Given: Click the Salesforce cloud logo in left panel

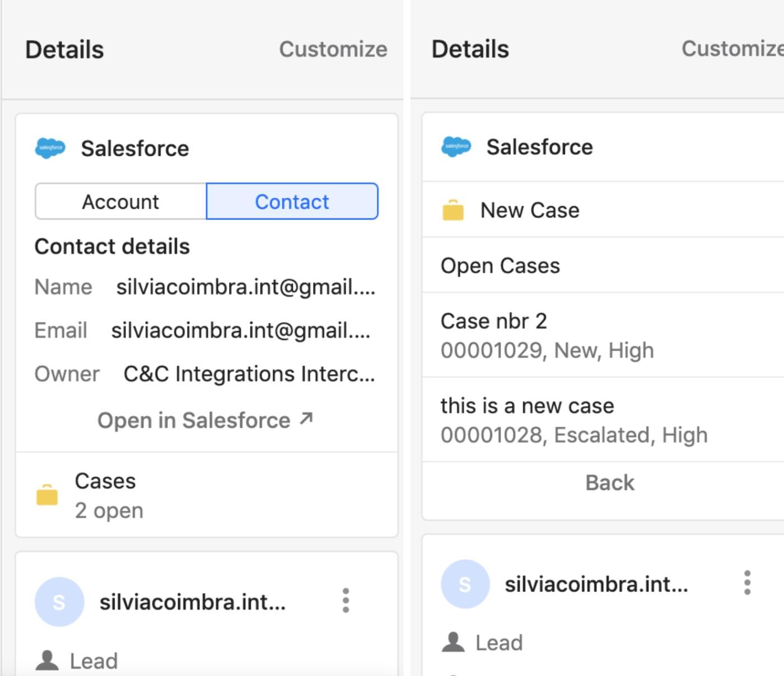Looking at the screenshot, I should [50, 148].
